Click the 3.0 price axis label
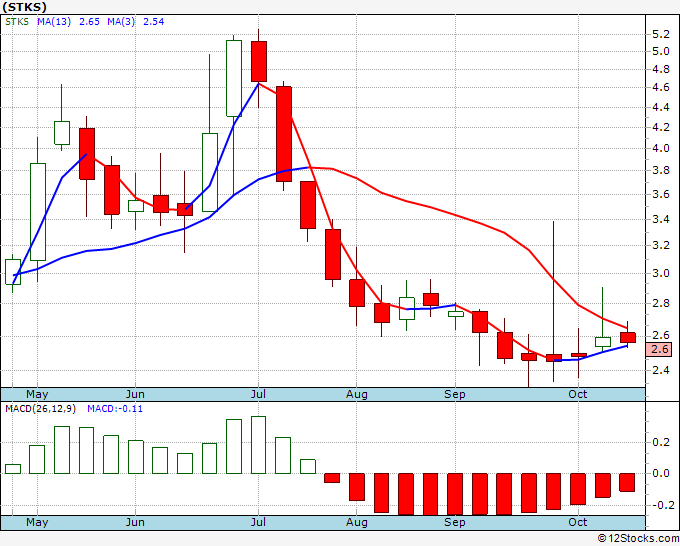 659,273
